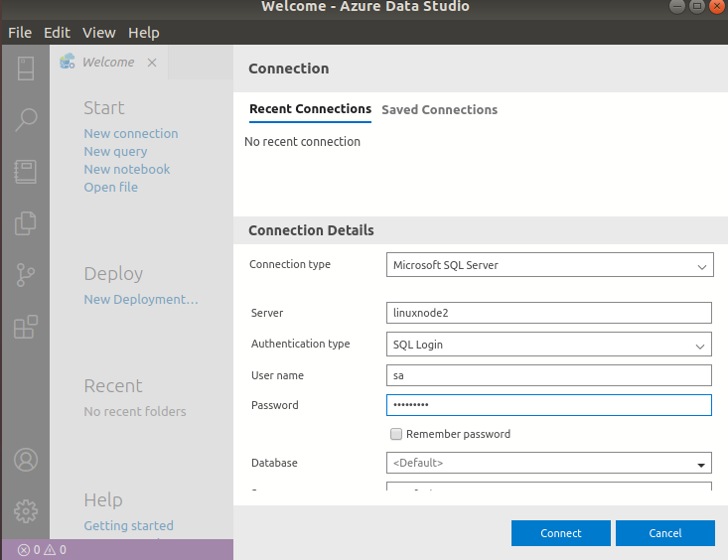Image resolution: width=728 pixels, height=560 pixels.
Task: Open the Explorer files icon
Action: coord(26,223)
